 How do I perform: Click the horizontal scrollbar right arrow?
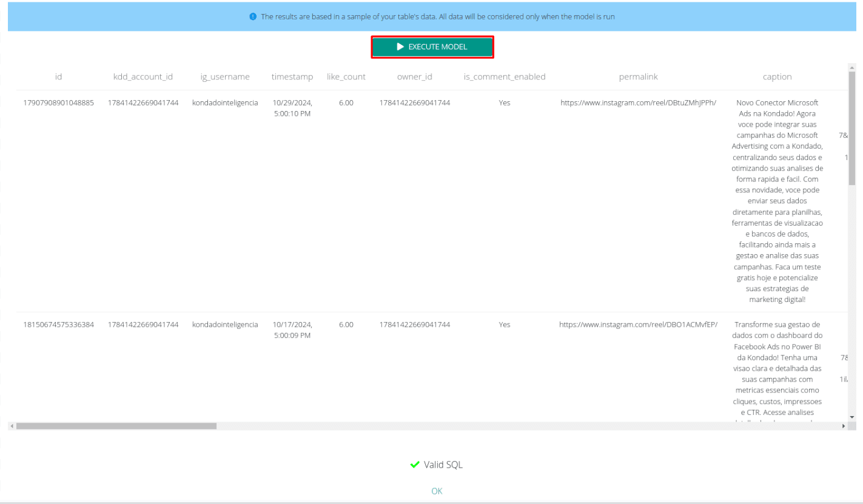click(843, 426)
